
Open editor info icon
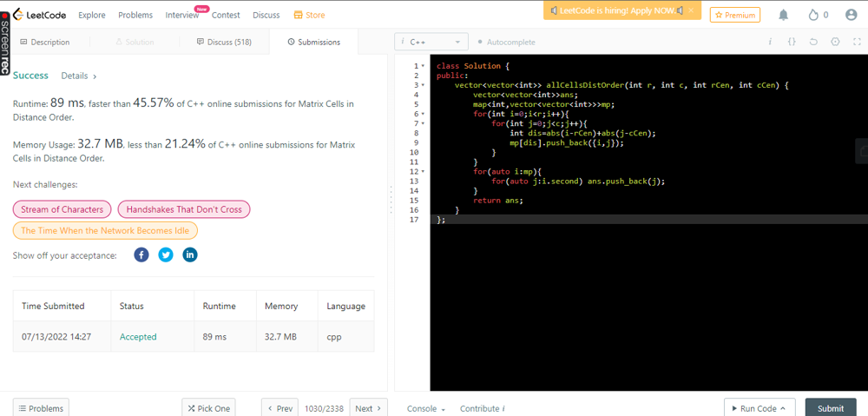click(x=770, y=42)
